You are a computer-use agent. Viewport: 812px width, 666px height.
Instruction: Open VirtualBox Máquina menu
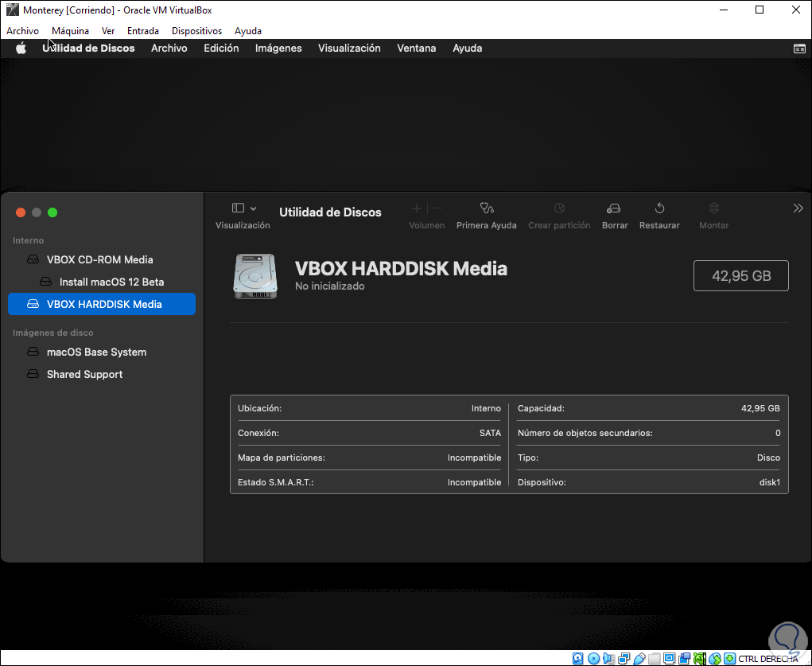[x=71, y=31]
